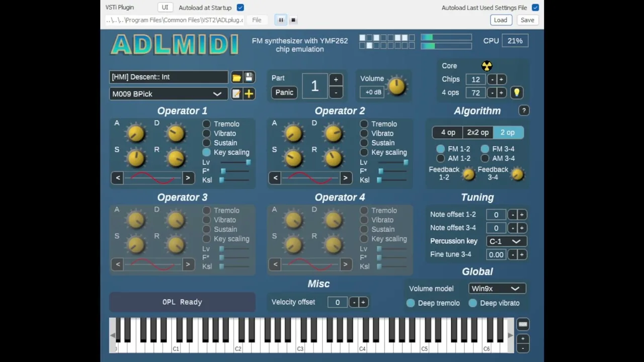Click the light bulb icon beside 4 ops
The height and width of the screenshot is (362, 644).
coord(516,93)
